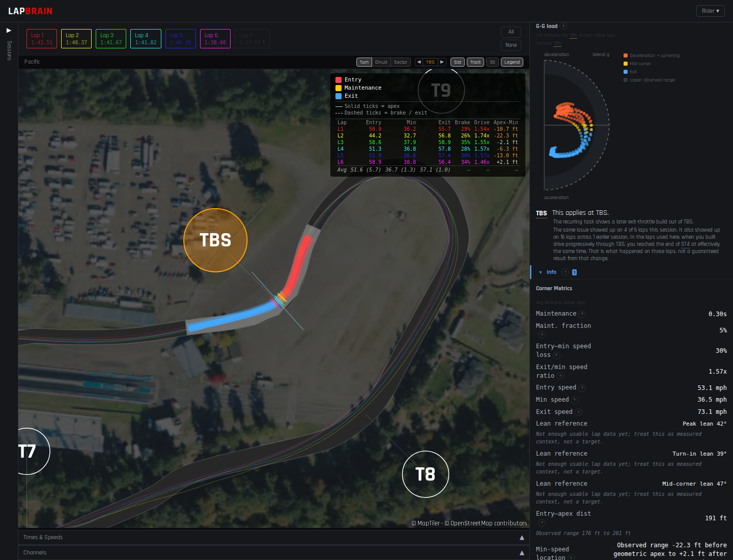Show help for Entry–min speed loss

pos(556,355)
